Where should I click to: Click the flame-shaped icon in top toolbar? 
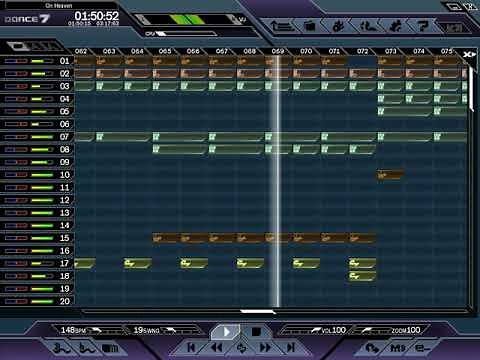(x=338, y=26)
